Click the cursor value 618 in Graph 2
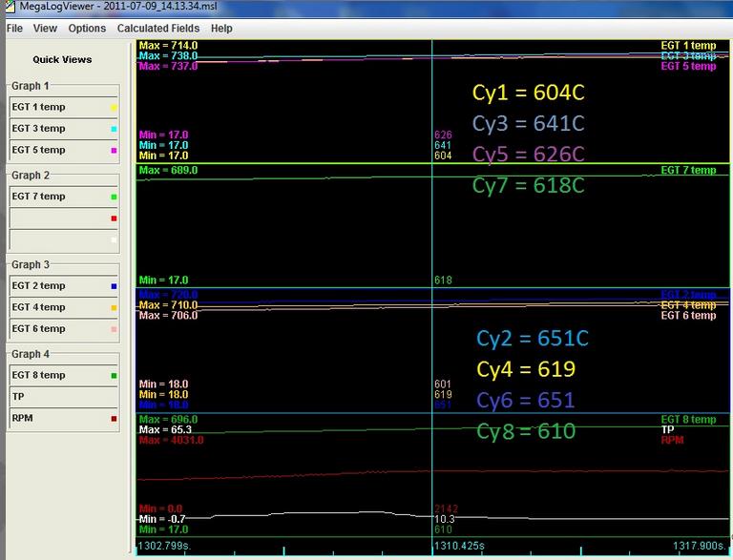Screen dimensions: 733x560 pos(443,280)
